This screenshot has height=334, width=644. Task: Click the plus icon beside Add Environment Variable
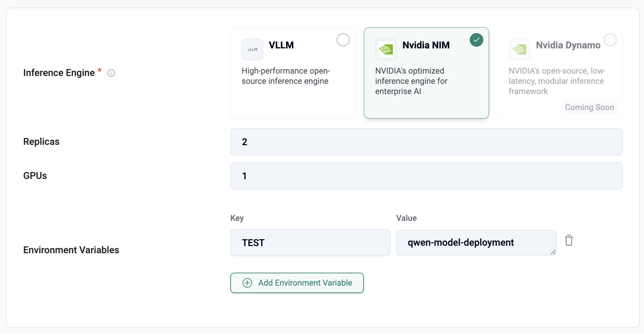click(247, 283)
